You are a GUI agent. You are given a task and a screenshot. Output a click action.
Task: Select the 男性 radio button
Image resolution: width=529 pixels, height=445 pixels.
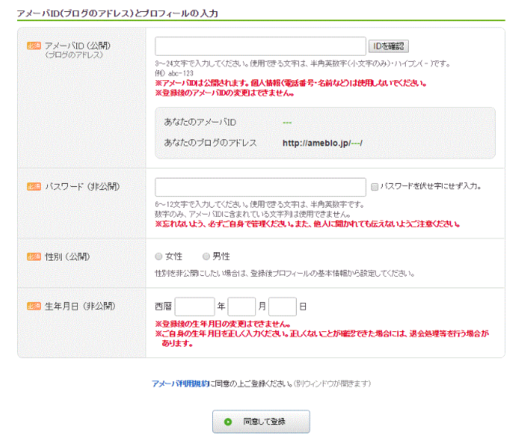pos(206,256)
